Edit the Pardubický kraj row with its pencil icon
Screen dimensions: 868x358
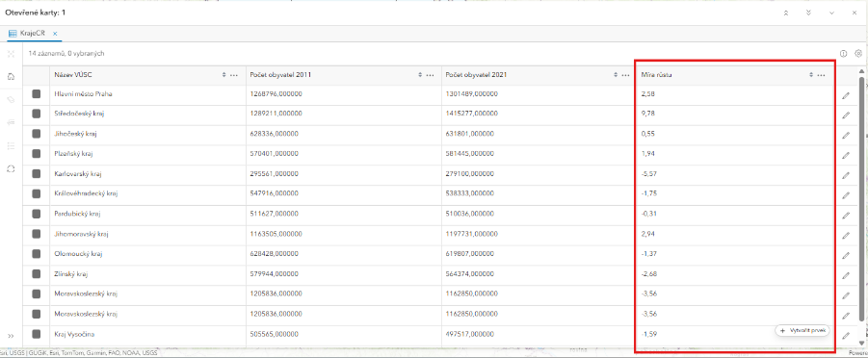845,216
